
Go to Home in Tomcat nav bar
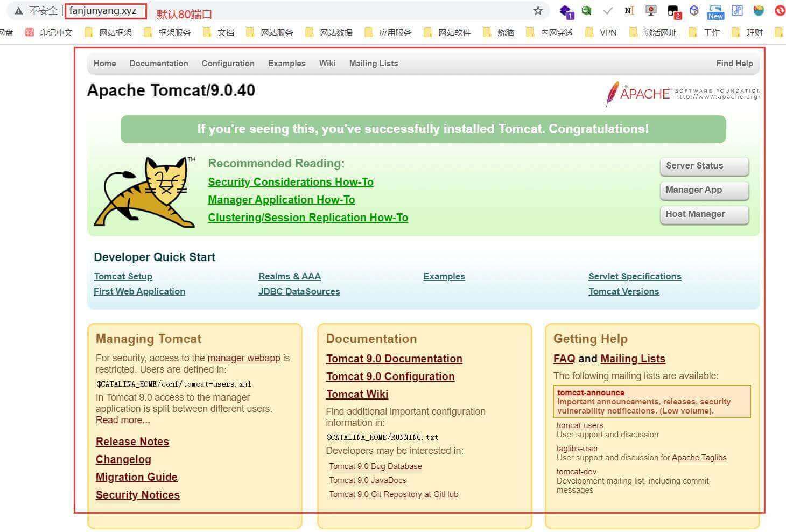(x=104, y=64)
